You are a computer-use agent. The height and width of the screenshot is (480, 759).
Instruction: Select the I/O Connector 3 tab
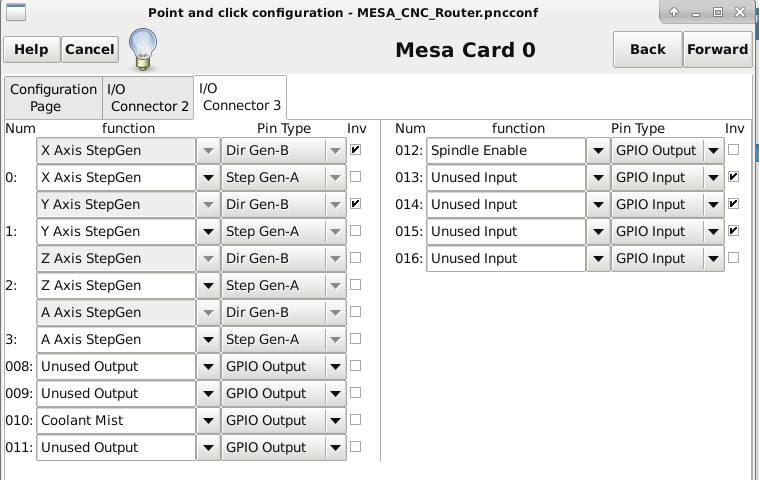tap(241, 97)
